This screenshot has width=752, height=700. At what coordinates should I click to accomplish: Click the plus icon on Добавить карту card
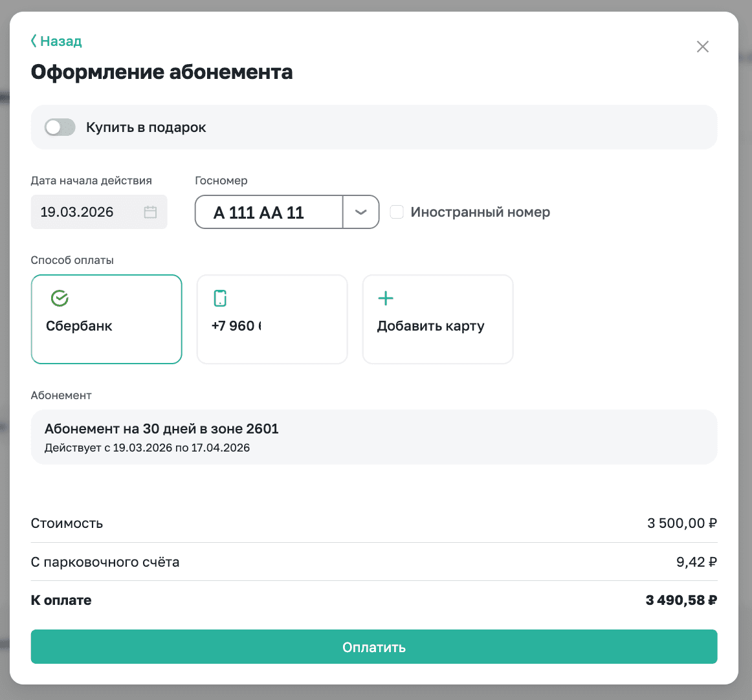(x=385, y=298)
